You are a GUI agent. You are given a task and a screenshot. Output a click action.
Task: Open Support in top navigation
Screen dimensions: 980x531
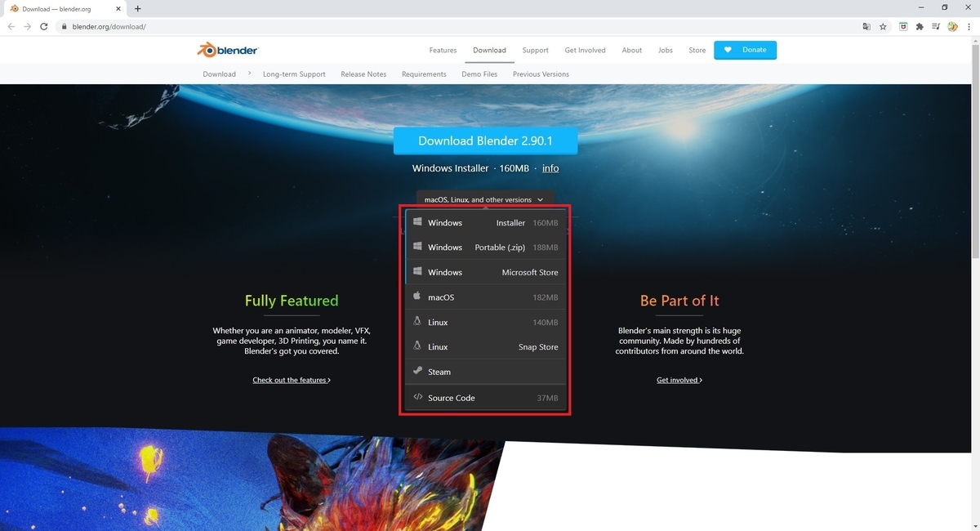535,50
